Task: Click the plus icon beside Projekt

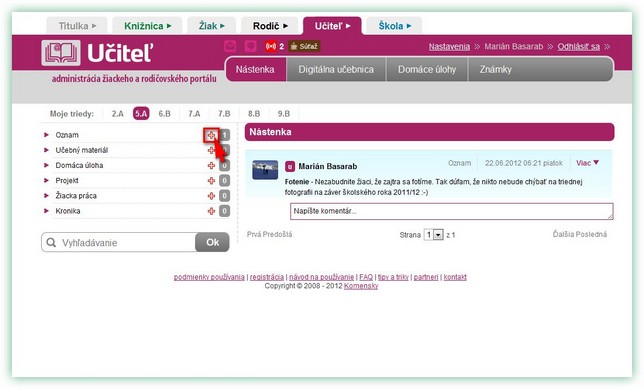Action: pyautogui.click(x=211, y=181)
